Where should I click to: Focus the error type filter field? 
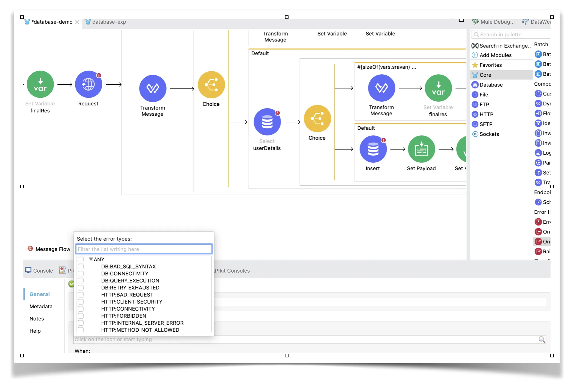pyautogui.click(x=144, y=249)
